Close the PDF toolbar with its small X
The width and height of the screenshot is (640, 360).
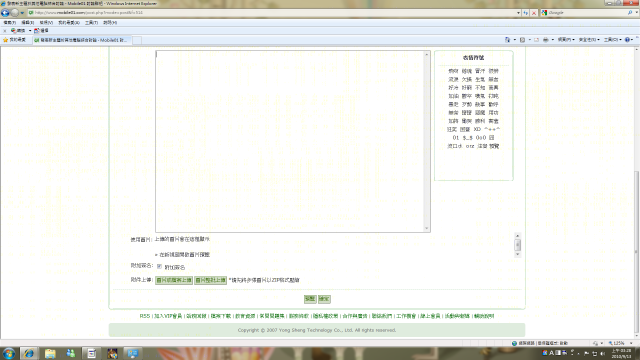4,31
